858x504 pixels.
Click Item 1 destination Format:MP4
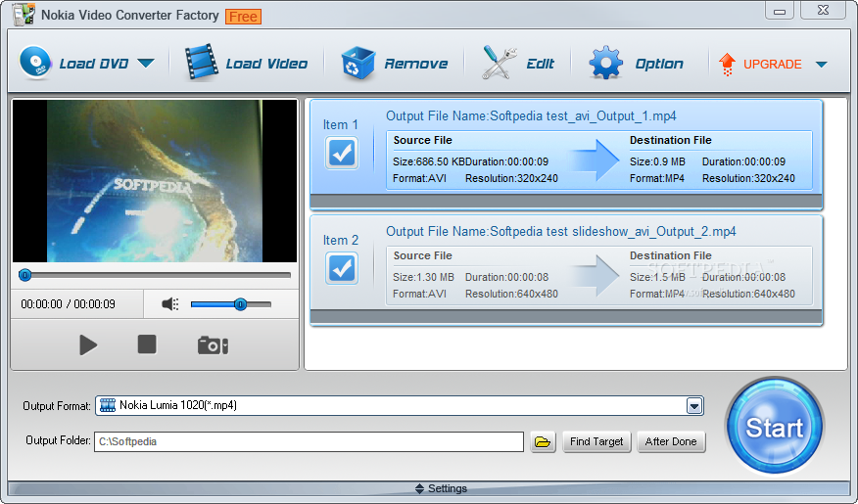click(x=657, y=178)
